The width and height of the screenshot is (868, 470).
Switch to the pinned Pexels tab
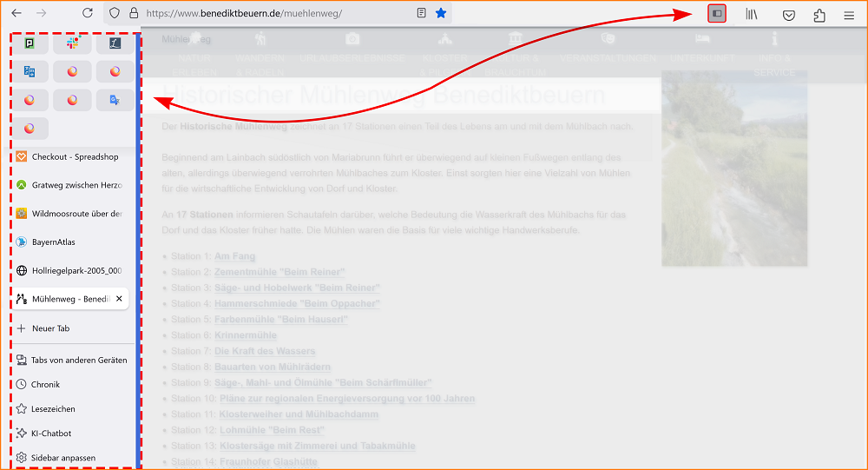[30, 43]
